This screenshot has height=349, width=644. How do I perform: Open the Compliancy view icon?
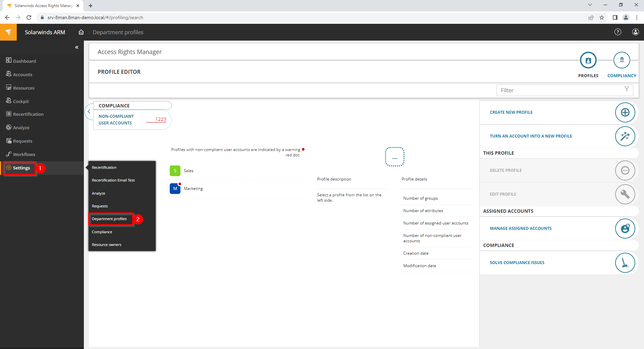(622, 60)
